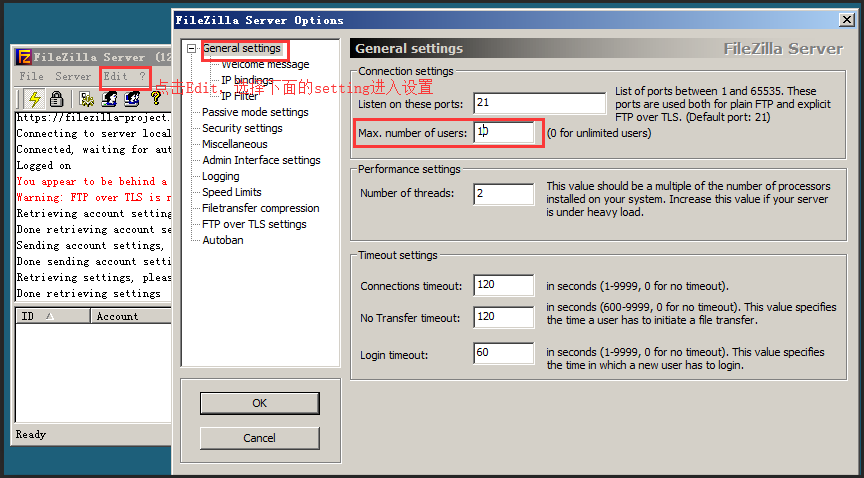The image size is (864, 478).
Task: Open FTP over TLS settings page
Action: tap(254, 224)
